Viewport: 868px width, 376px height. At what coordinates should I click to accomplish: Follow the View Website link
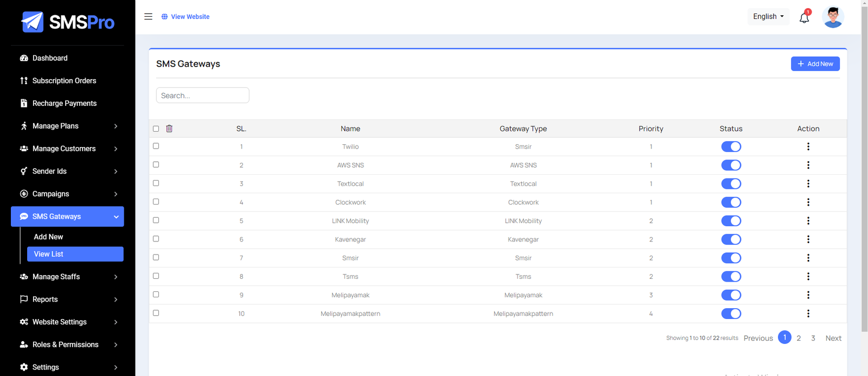click(x=186, y=17)
